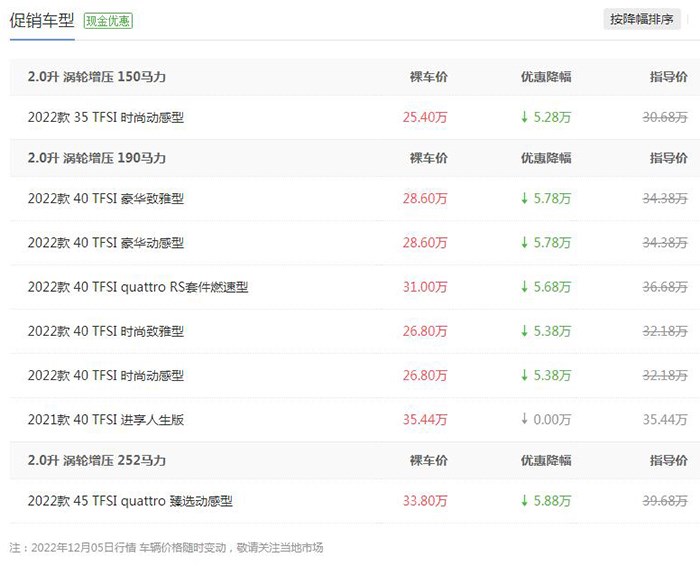This screenshot has width=700, height=566.
Task: Click the 33.80万 bare car price
Action: click(x=425, y=501)
